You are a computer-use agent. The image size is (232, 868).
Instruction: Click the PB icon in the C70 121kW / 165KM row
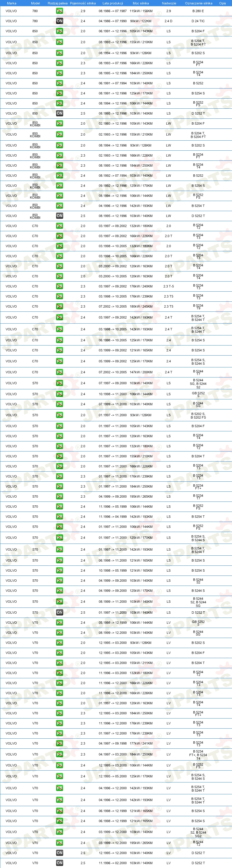tap(59, 350)
